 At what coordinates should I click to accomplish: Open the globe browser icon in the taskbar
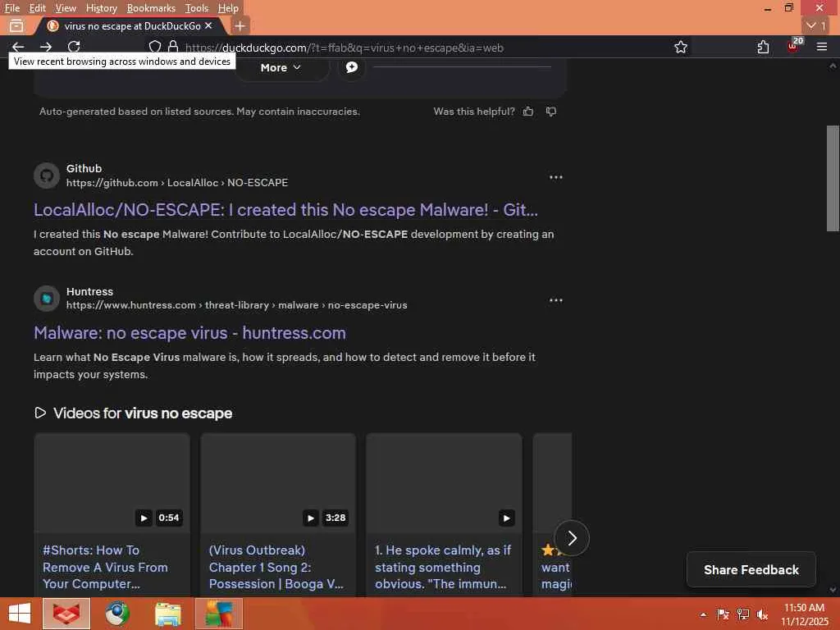[117, 614]
